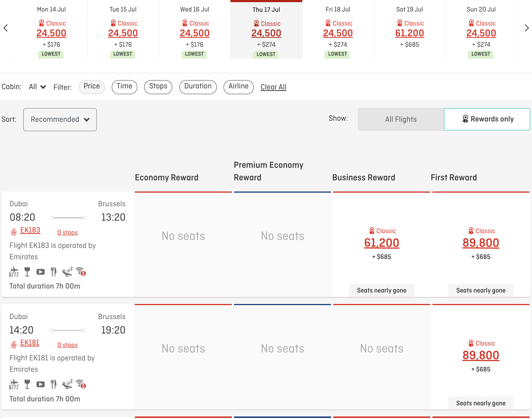532x419 pixels.
Task: Select 61,200 points Business Reward on EK183
Action: point(382,243)
